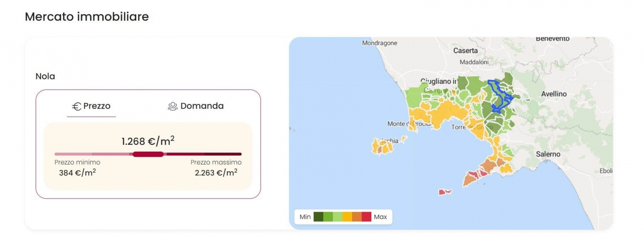Click the Mondragone label on map
The image size is (644, 244).
pyautogui.click(x=380, y=43)
